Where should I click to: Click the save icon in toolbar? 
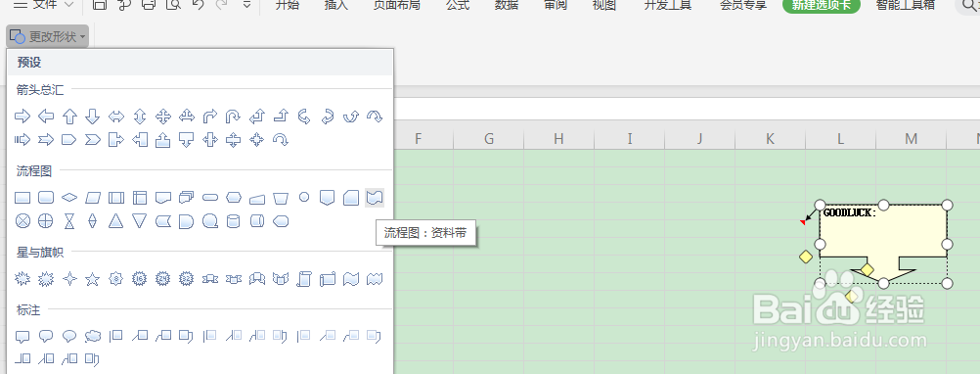click(99, 5)
